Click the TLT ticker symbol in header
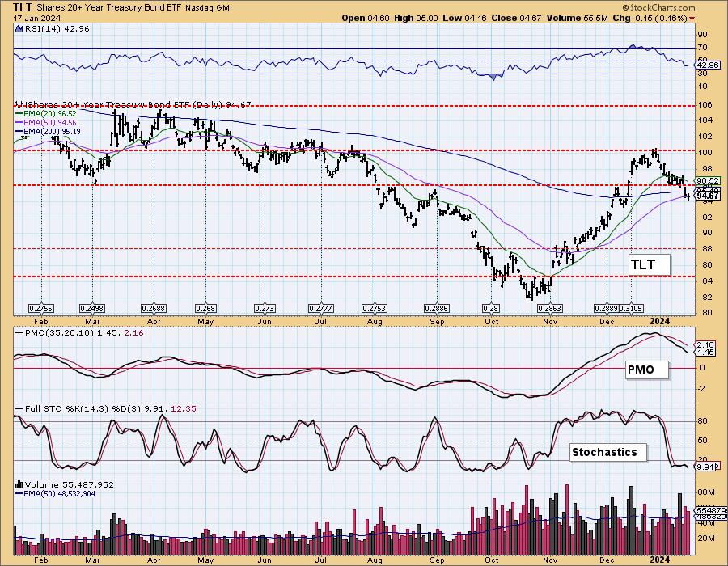 coord(23,7)
